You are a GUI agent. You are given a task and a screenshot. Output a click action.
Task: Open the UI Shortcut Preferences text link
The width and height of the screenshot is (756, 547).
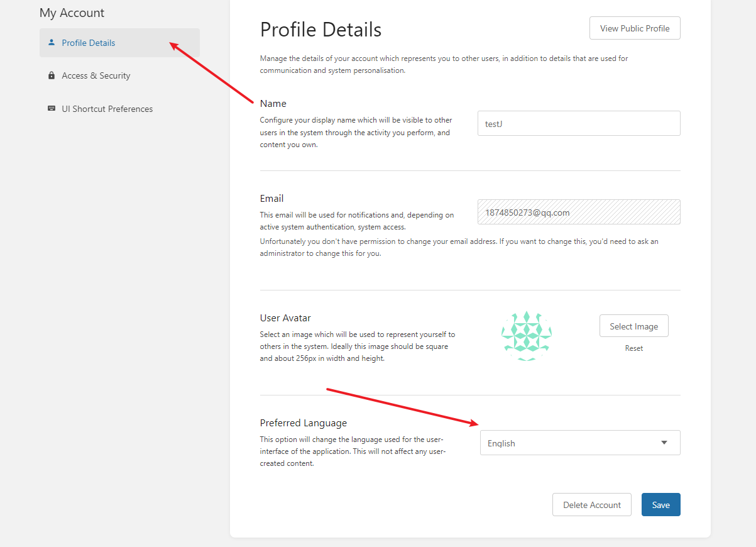(x=107, y=109)
